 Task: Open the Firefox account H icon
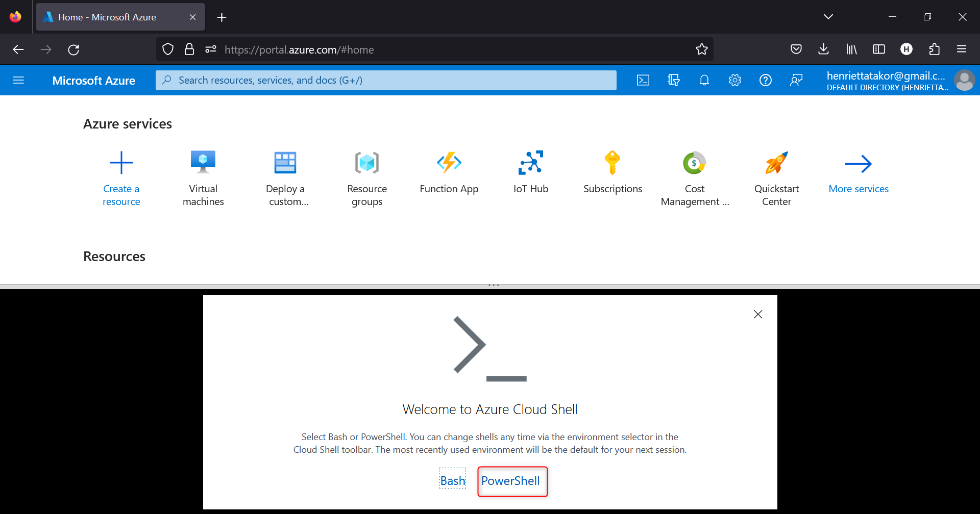[906, 49]
